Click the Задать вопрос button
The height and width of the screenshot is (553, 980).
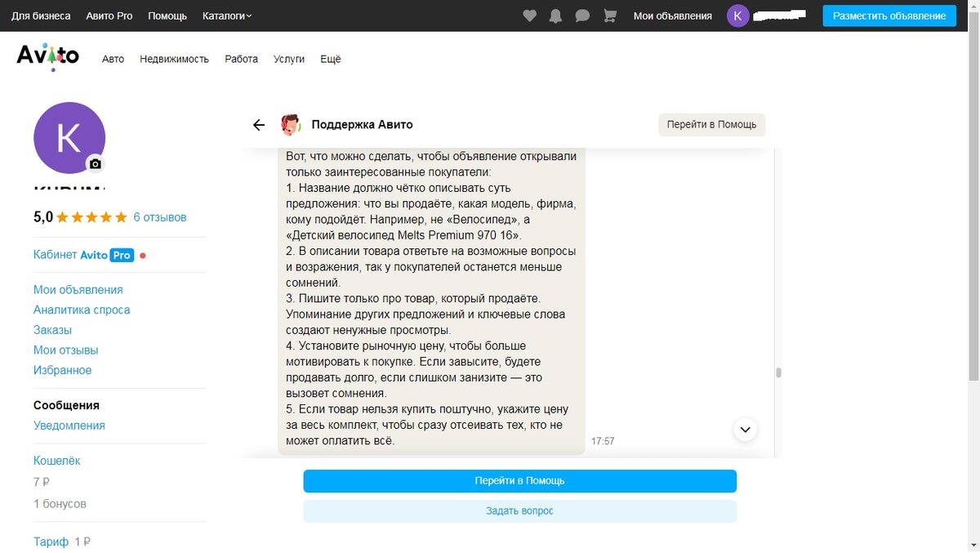coord(519,511)
